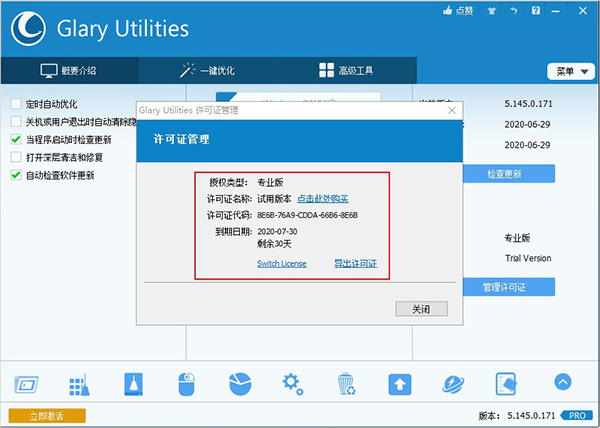The image size is (600, 428).
Task: Uncheck 自动检查软件更新
Action: 16,175
